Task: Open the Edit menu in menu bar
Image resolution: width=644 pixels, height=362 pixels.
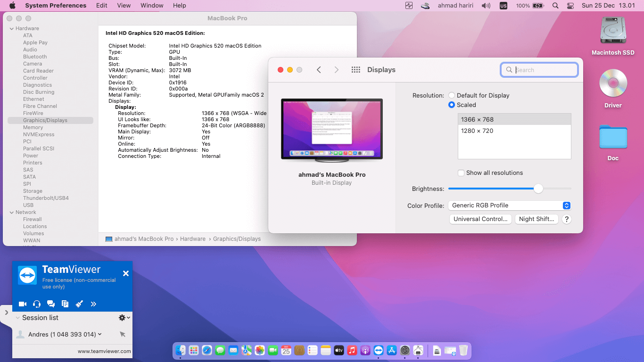Action: (x=101, y=6)
